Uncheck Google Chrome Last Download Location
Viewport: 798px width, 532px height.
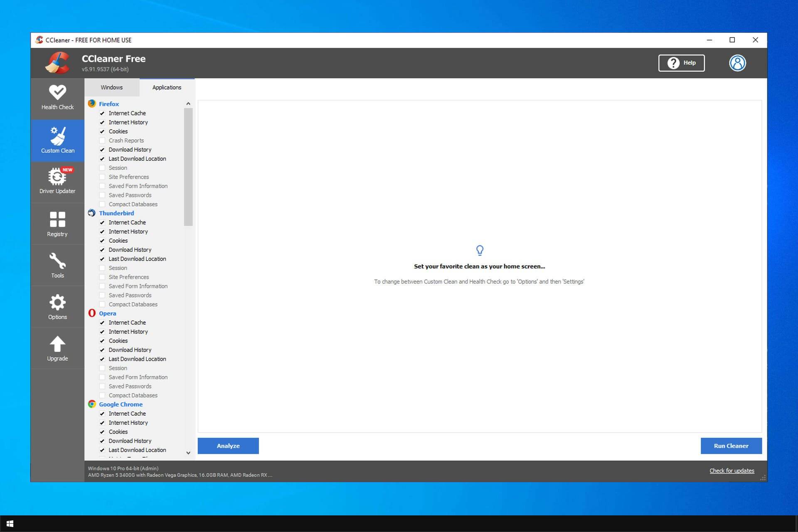(x=102, y=450)
